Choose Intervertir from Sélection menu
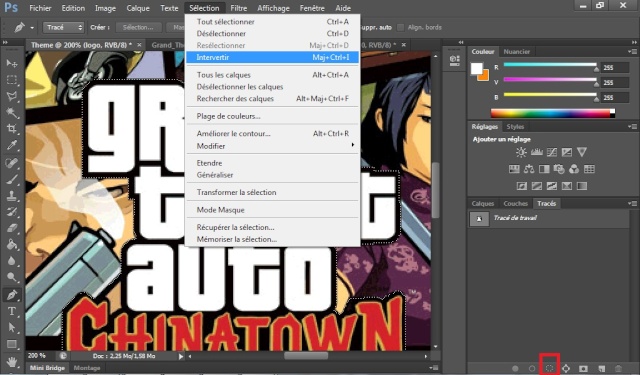640x375 pixels. (x=273, y=57)
